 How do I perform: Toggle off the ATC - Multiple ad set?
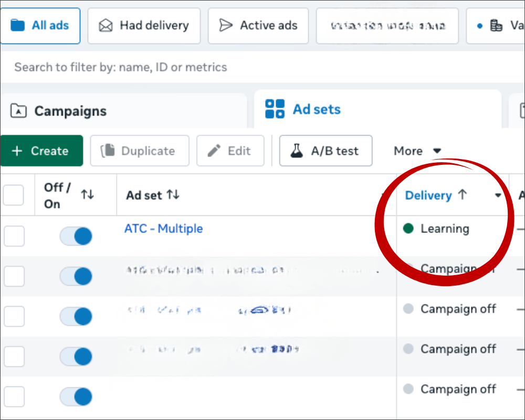(76, 236)
